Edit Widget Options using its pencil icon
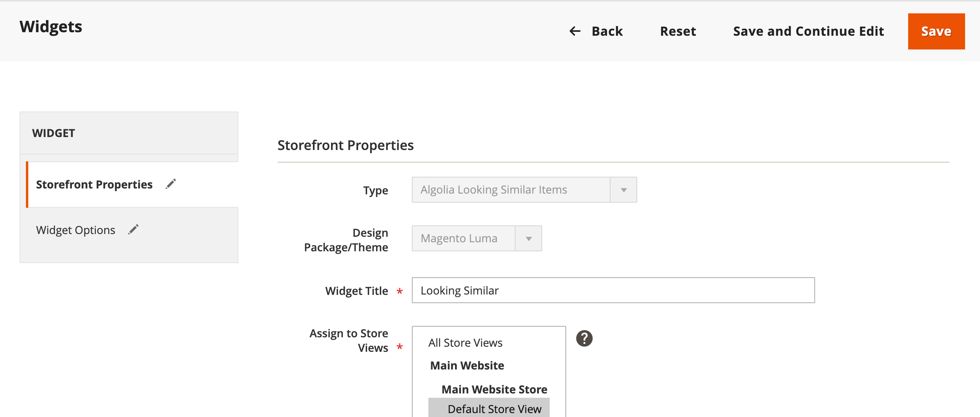The width and height of the screenshot is (980, 417). click(x=134, y=229)
